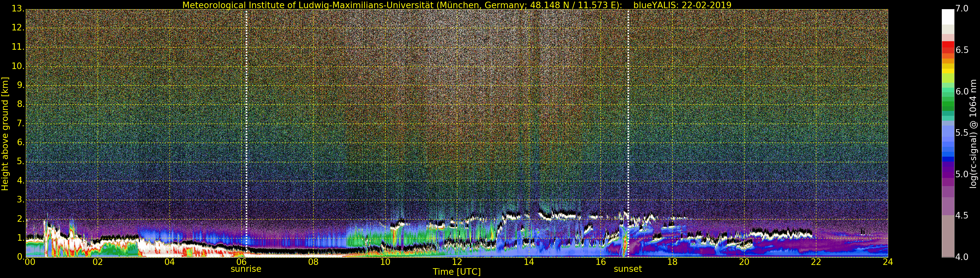Click time tick label '22'
Screen dimensions: 980x278
click(816, 262)
